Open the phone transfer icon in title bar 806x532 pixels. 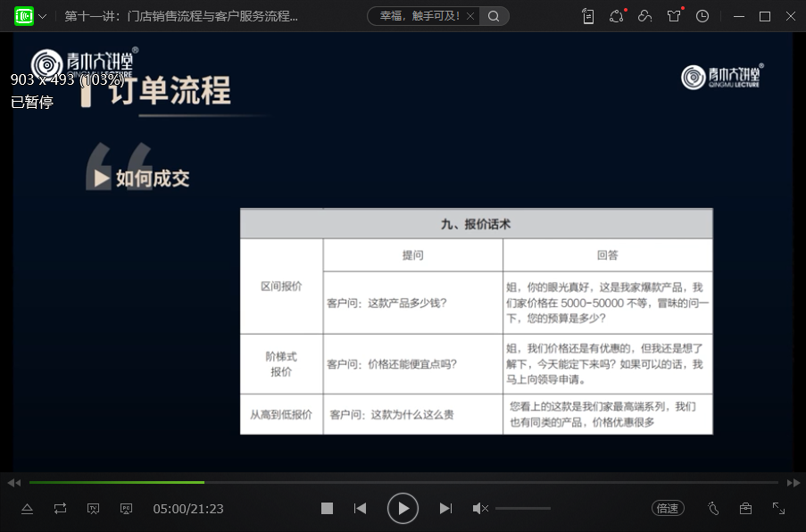[587, 16]
